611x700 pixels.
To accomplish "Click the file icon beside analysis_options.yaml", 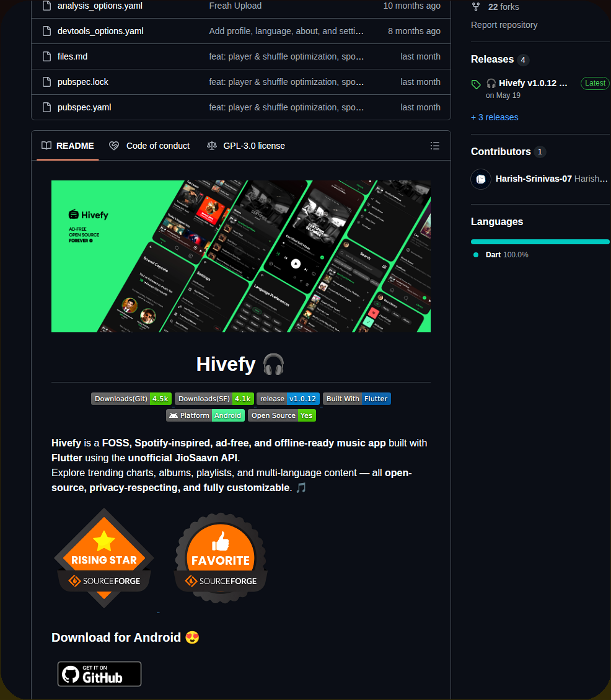I will pos(46,6).
